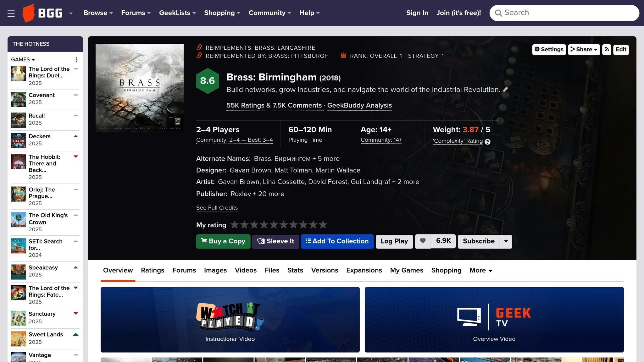Rate the game with the tenth star

pyautogui.click(x=323, y=225)
